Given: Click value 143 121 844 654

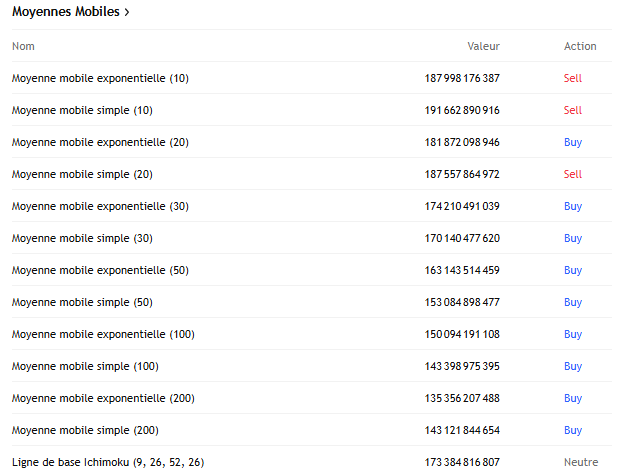Looking at the screenshot, I should point(462,430).
